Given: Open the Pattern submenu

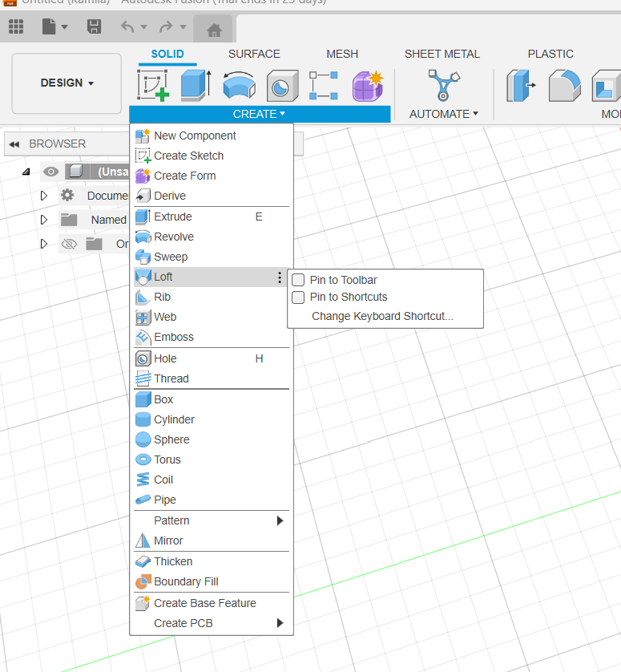Looking at the screenshot, I should coord(212,520).
